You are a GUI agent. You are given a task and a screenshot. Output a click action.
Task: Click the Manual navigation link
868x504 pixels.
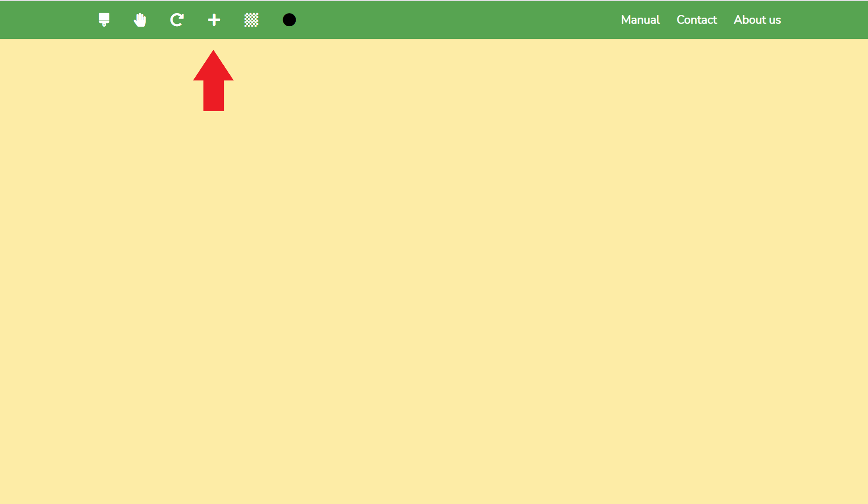tap(640, 20)
